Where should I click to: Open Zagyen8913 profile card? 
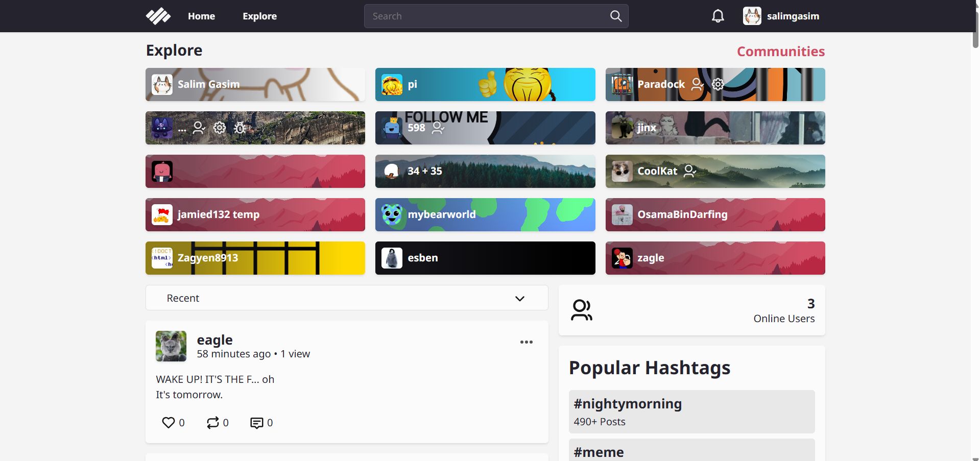[255, 258]
